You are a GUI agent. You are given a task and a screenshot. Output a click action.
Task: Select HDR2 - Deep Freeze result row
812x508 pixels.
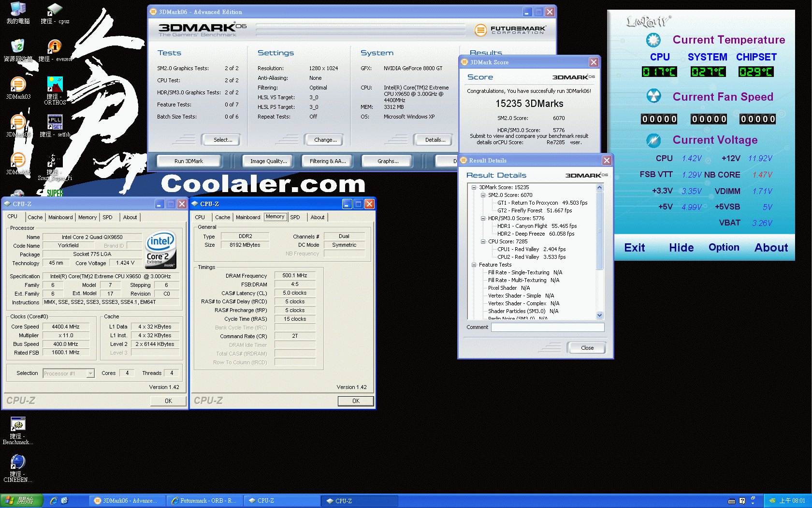point(536,234)
